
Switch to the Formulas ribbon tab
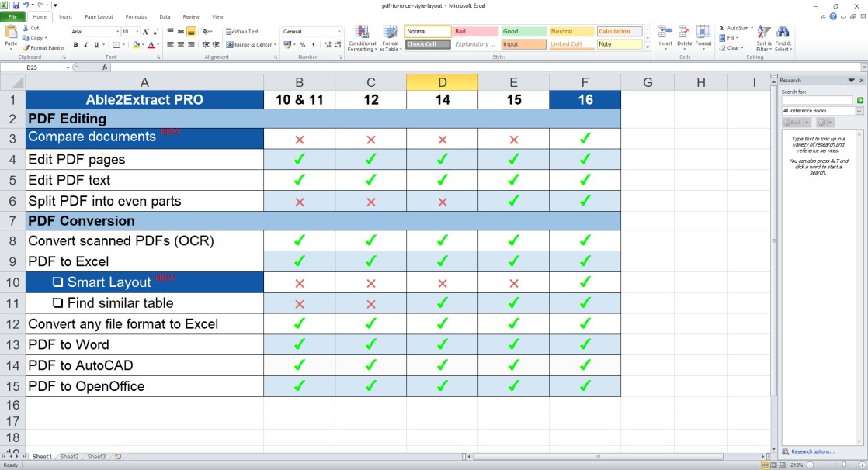[x=137, y=16]
